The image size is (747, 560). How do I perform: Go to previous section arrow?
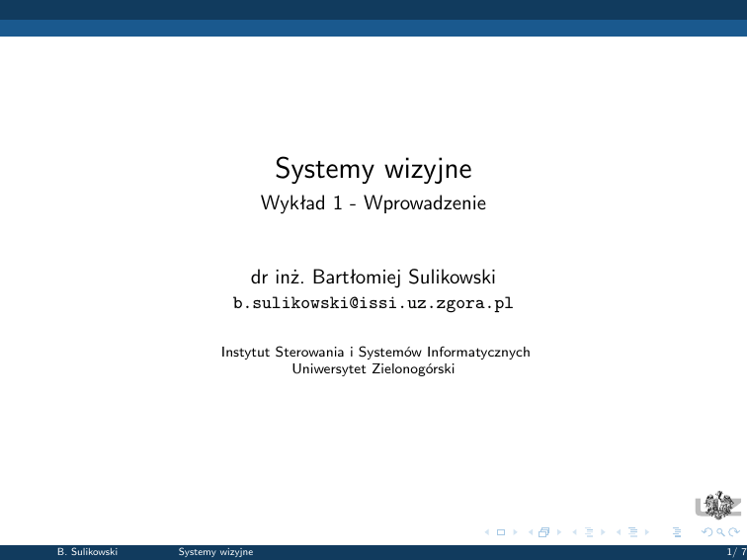[x=618, y=533]
